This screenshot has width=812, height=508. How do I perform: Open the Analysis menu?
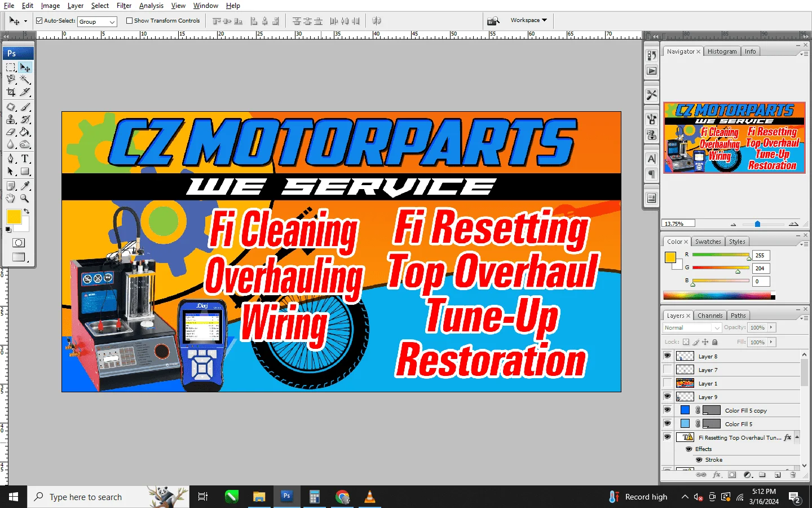(151, 6)
